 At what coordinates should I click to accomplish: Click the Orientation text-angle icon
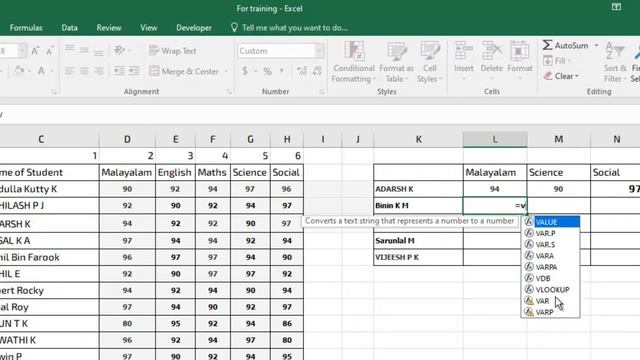[x=119, y=50]
